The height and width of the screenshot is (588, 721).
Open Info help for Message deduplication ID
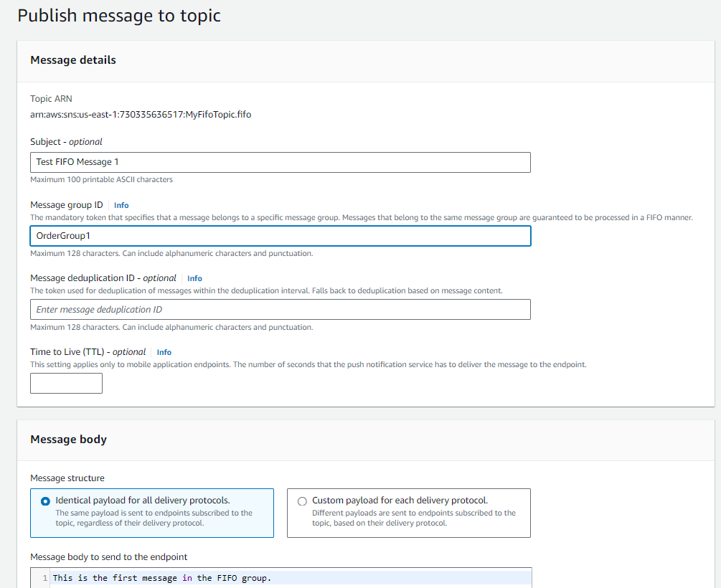point(194,278)
